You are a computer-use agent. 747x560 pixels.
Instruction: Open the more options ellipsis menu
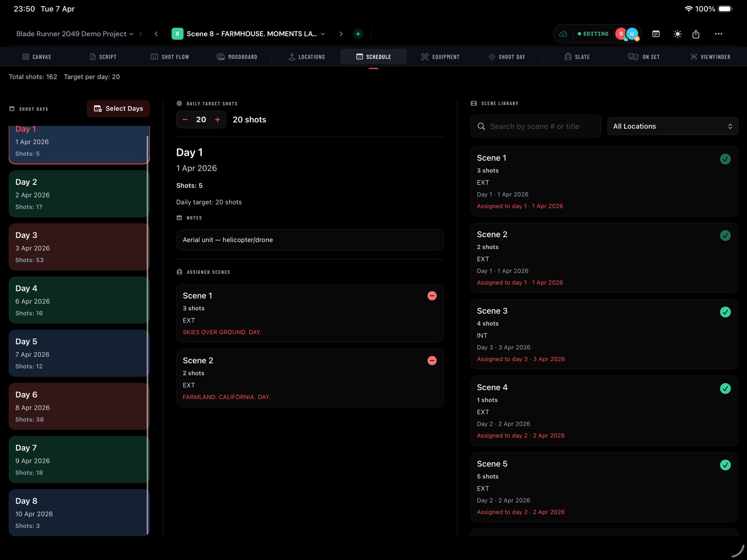[x=719, y=34]
